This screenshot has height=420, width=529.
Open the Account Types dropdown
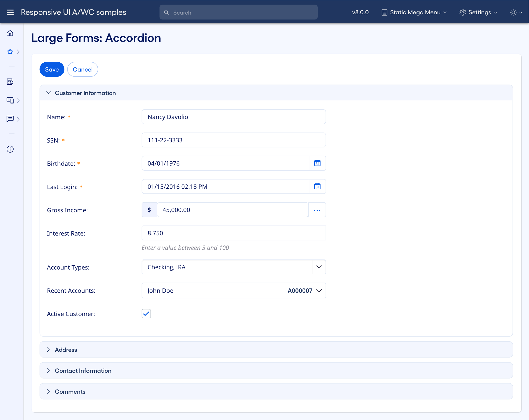click(x=319, y=267)
